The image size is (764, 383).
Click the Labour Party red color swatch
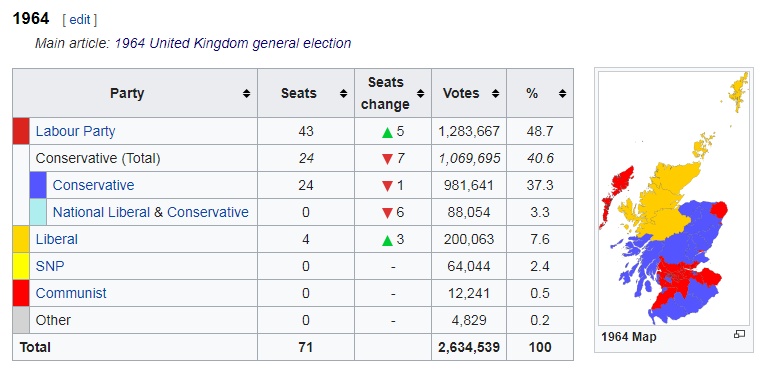pyautogui.click(x=21, y=131)
